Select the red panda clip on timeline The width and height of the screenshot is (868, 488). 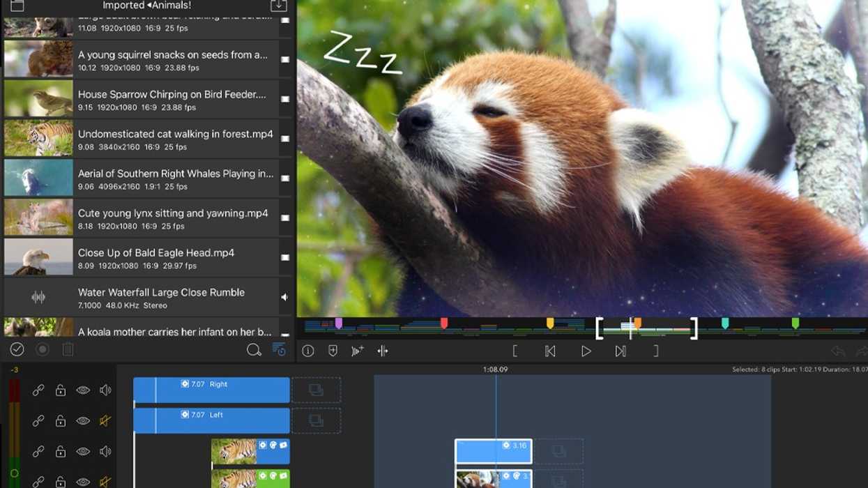494,479
